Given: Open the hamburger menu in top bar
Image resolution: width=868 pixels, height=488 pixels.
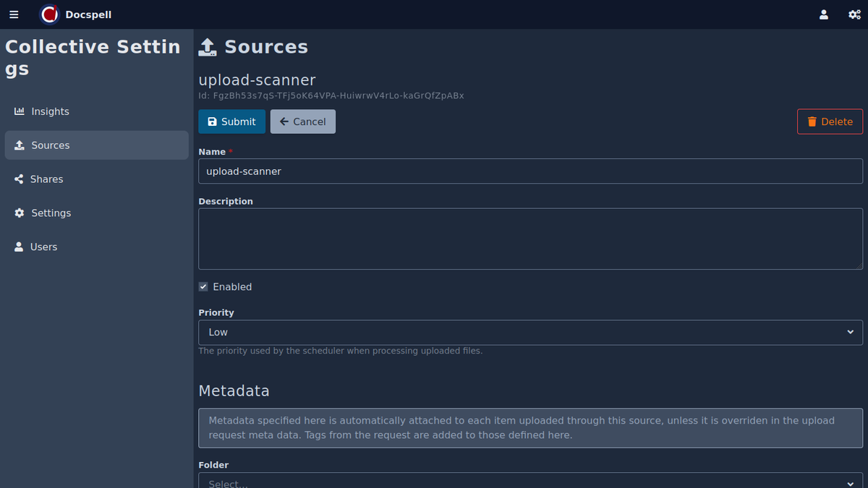Looking at the screenshot, I should point(14,14).
